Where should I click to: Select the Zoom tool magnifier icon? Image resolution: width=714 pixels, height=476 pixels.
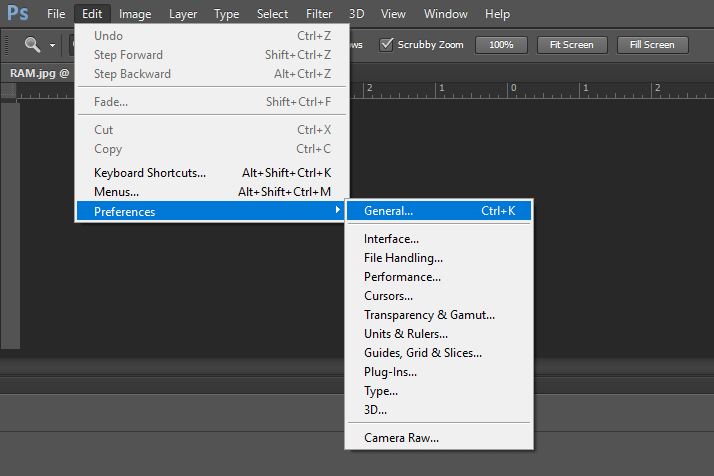(32, 45)
